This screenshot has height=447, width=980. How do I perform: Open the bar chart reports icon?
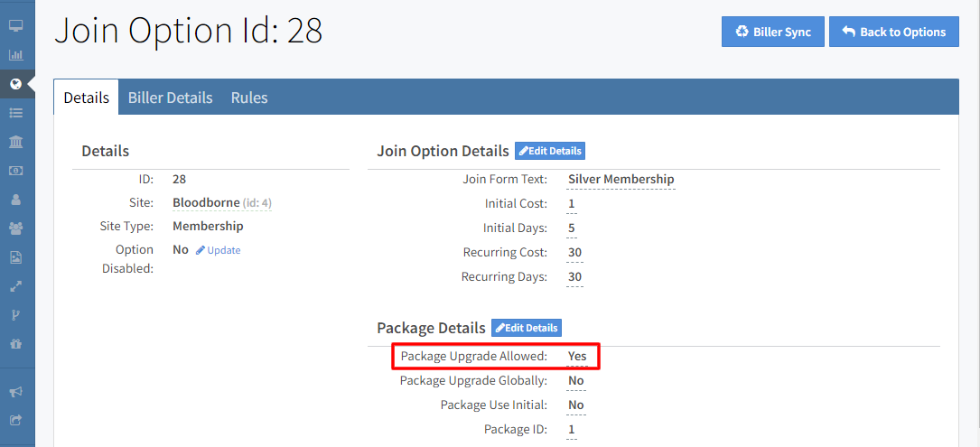[15, 54]
